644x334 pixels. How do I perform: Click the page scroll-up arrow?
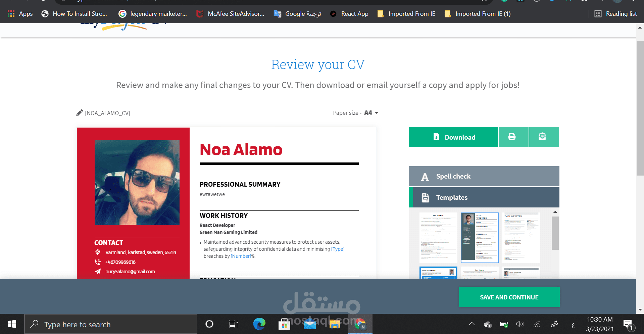click(640, 28)
